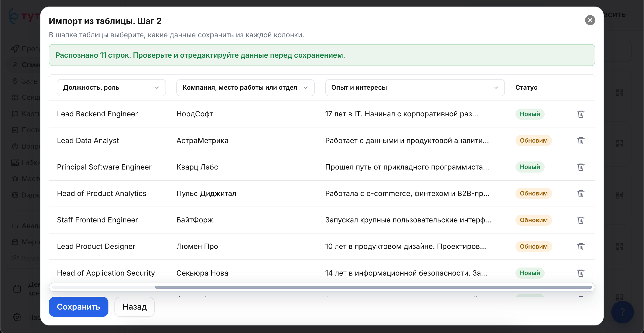This screenshot has width=644, height=333.
Task: Open the 'Опыт и интересы' column dropdown
Action: (415, 88)
